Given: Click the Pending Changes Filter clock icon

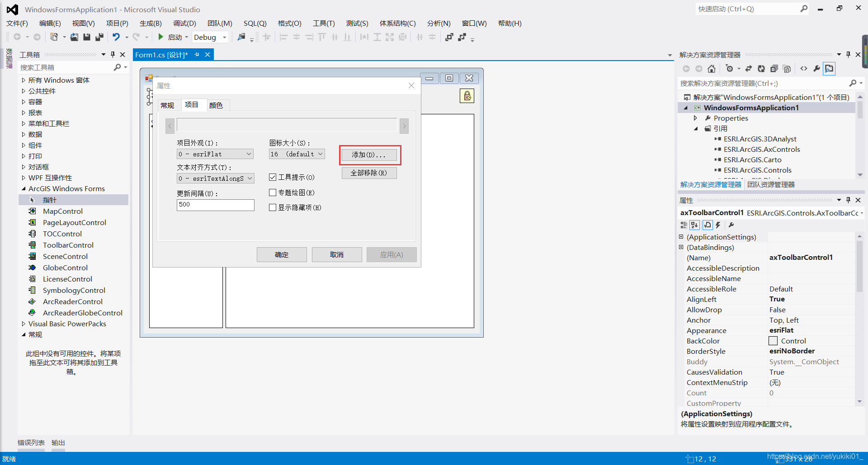Looking at the screenshot, I should click(729, 69).
